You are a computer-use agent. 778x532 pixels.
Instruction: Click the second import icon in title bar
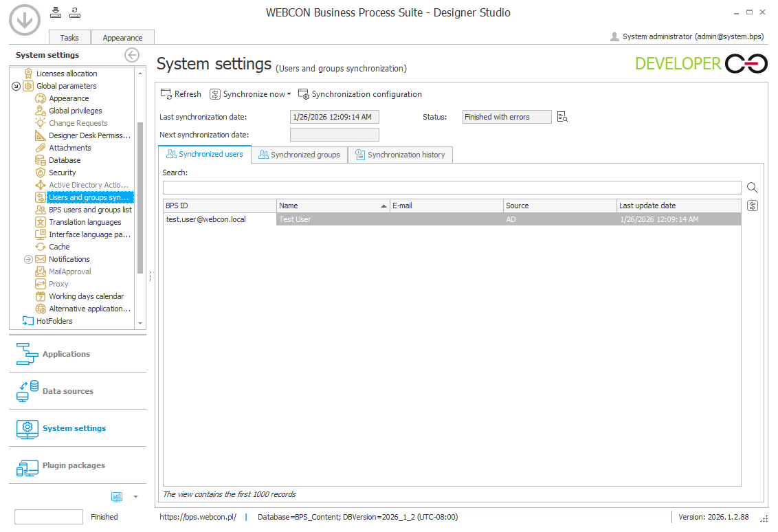click(x=75, y=12)
